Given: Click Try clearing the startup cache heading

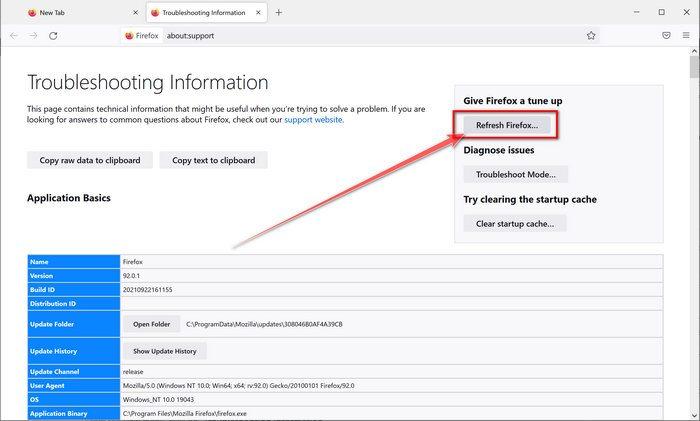Looking at the screenshot, I should pyautogui.click(x=530, y=200).
